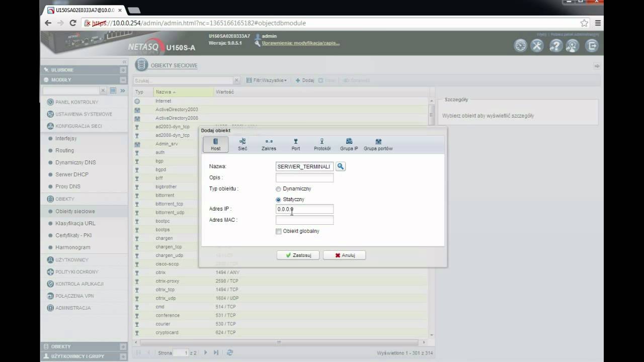Select the Statyczny radio button
The image size is (644, 362).
[278, 200]
